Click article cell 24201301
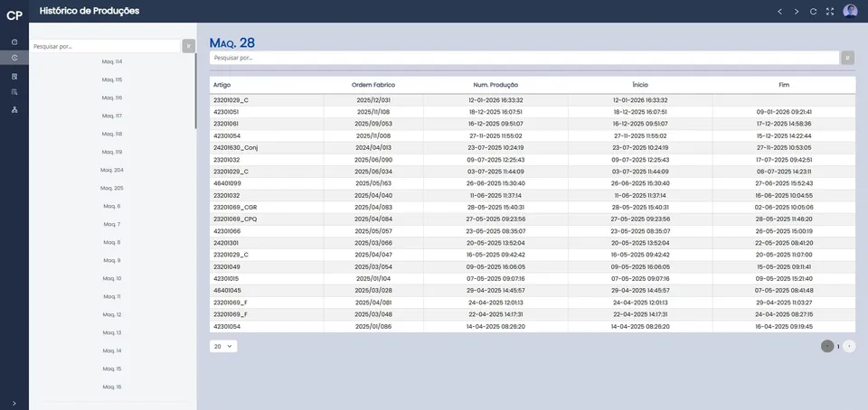This screenshot has width=868, height=410. click(267, 243)
